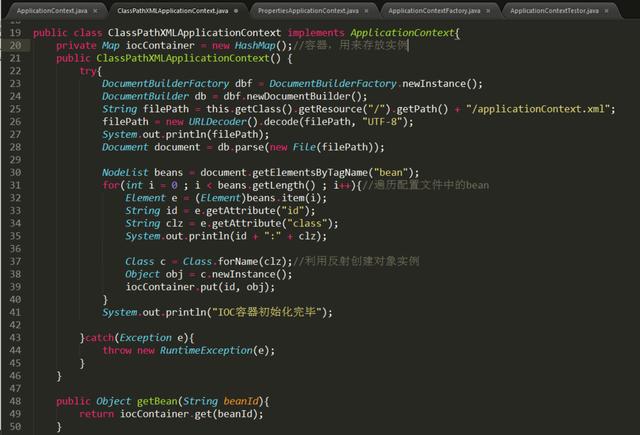
Task: Click line number 20 in the gutter
Action: (15, 45)
